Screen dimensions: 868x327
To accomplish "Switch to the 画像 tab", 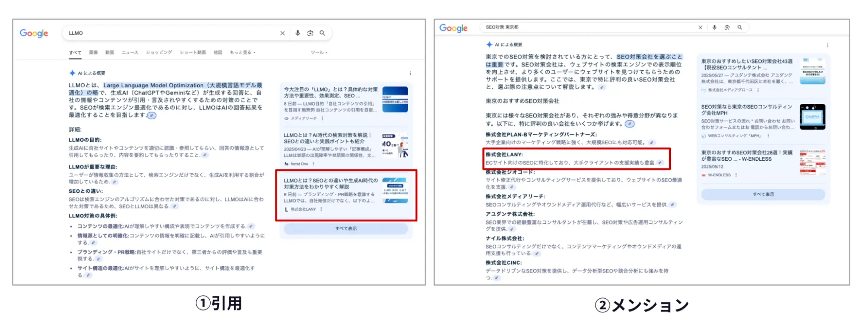I will (x=93, y=53).
